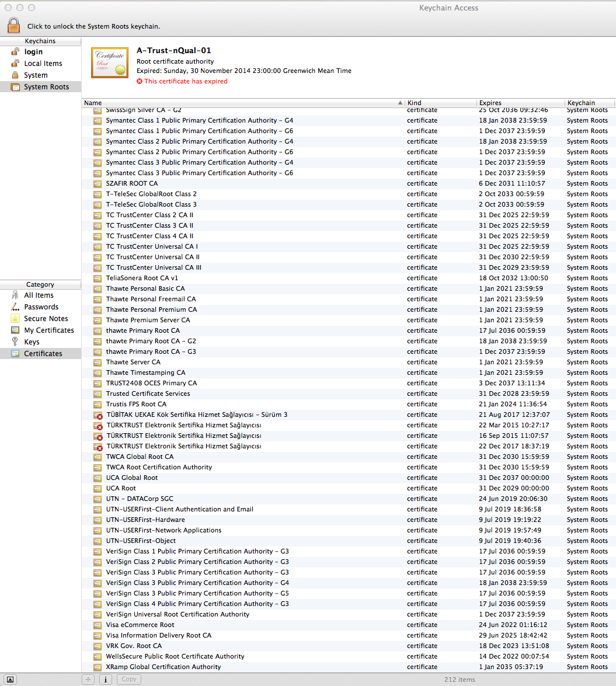Select Symantec Class 1 Public Primary Certification Authority - G4
The width and height of the screenshot is (616, 686).
tap(348, 120)
